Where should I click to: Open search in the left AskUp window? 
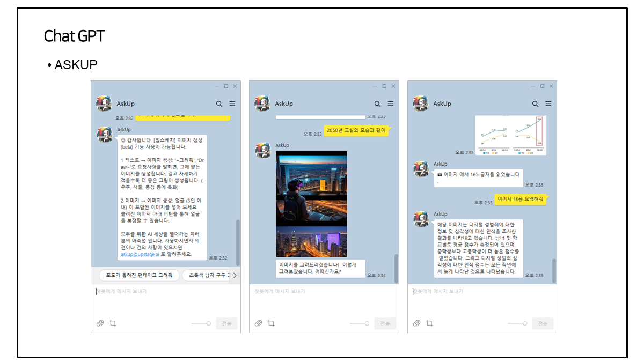(x=219, y=104)
